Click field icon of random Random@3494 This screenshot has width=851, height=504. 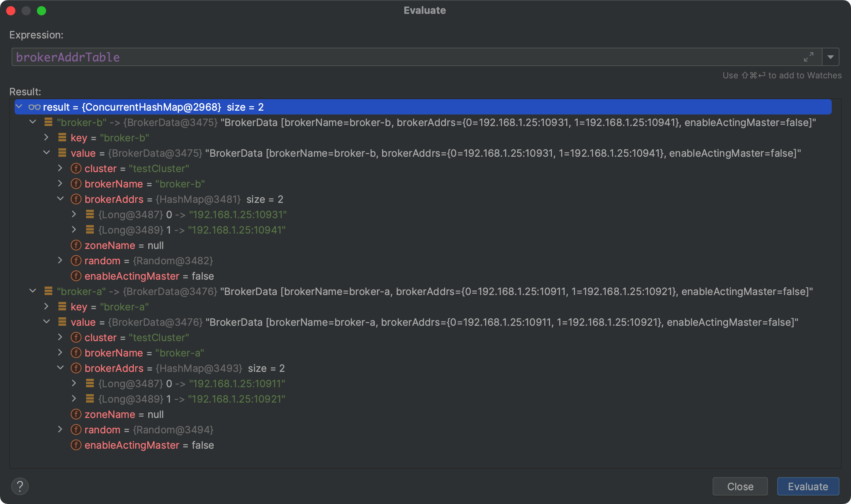pyautogui.click(x=76, y=429)
